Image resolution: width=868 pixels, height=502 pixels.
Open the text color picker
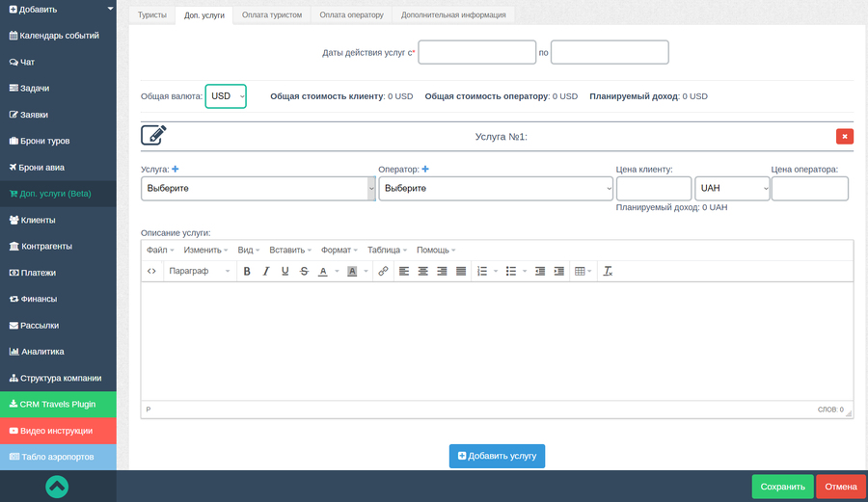(324, 272)
